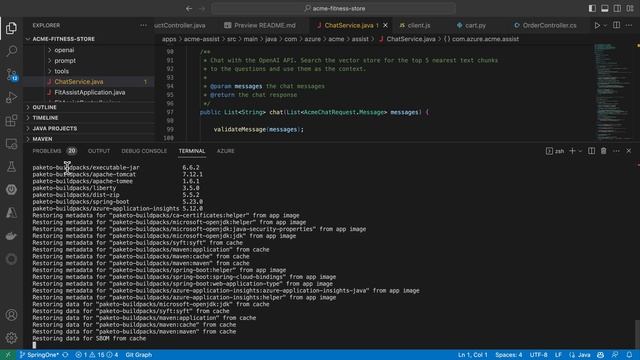The width and height of the screenshot is (640, 360).
Task: Open Source Control view
Action: (x=11, y=74)
